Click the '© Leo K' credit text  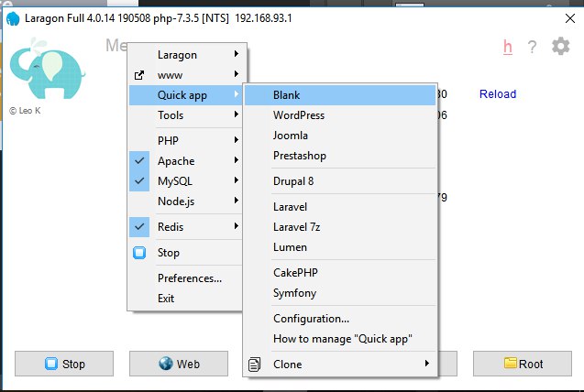pos(25,111)
